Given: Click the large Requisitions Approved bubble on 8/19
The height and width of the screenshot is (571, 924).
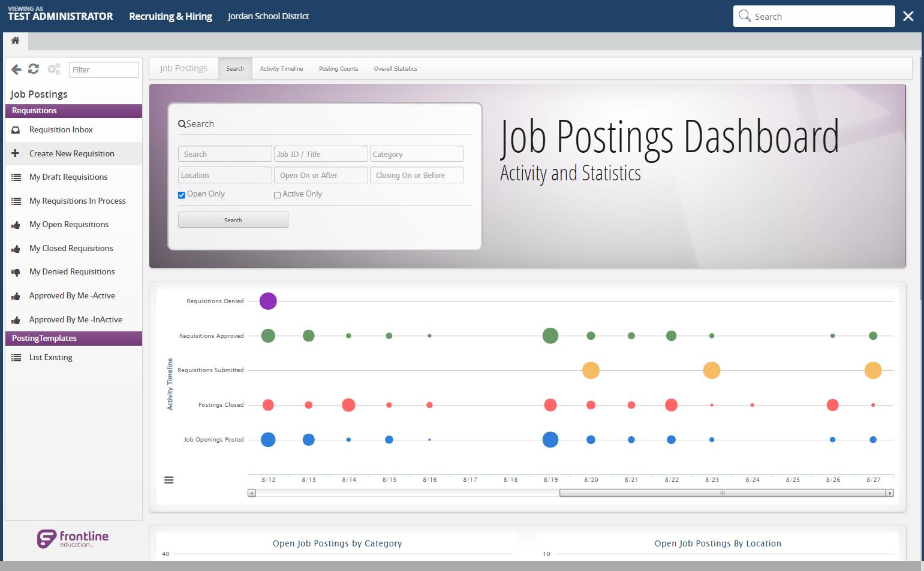Looking at the screenshot, I should pyautogui.click(x=550, y=336).
